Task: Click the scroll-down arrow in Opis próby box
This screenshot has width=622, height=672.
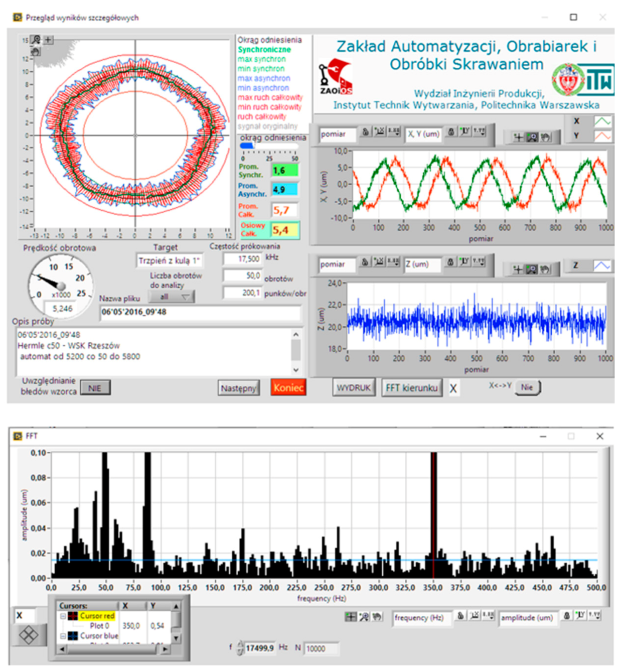Action: click(x=295, y=370)
